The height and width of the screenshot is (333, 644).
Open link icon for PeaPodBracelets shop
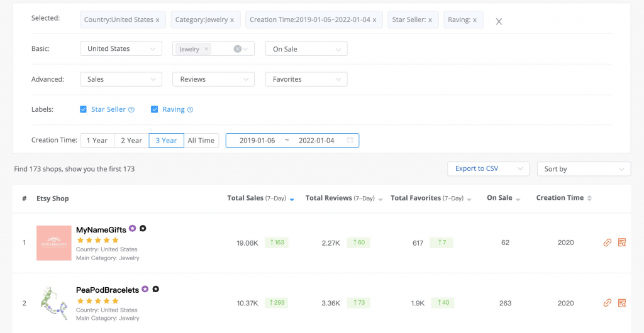pos(607,303)
